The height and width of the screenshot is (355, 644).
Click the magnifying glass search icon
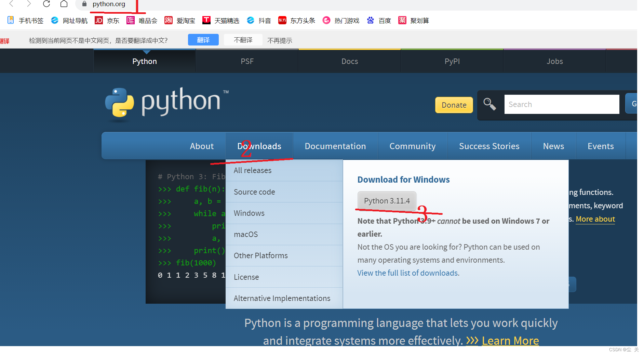tap(489, 104)
